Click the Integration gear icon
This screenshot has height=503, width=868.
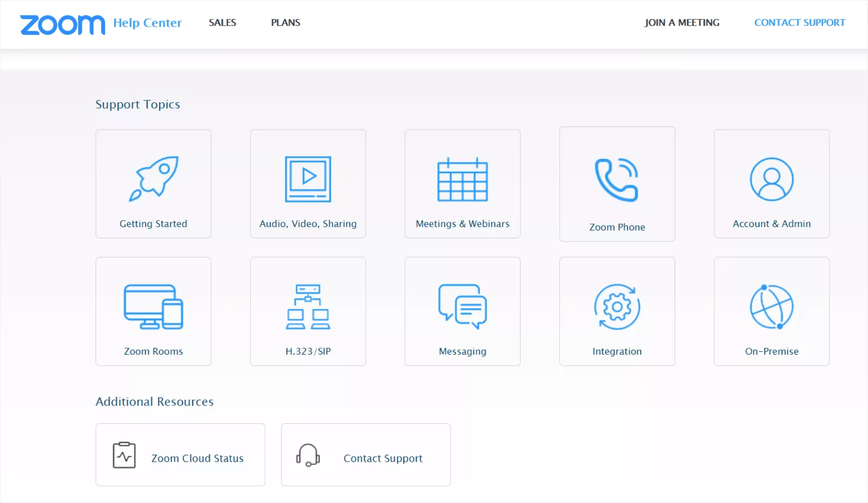pyautogui.click(x=617, y=306)
